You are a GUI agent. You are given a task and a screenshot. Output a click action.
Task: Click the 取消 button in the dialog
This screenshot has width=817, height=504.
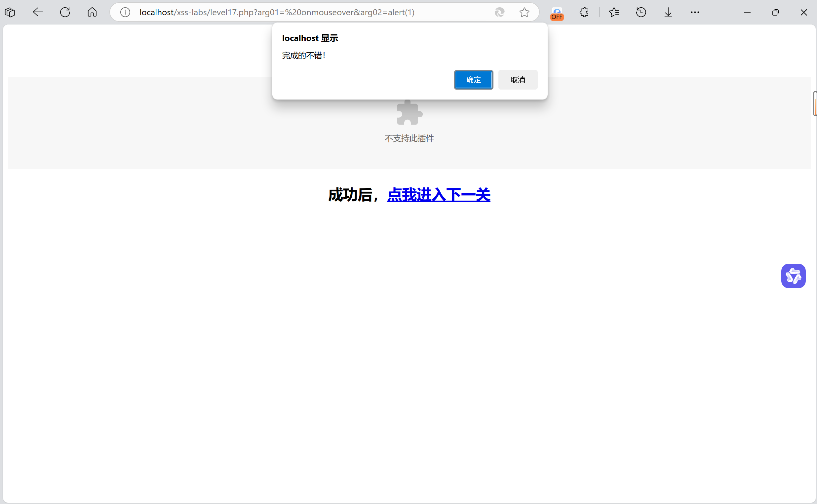coord(517,80)
